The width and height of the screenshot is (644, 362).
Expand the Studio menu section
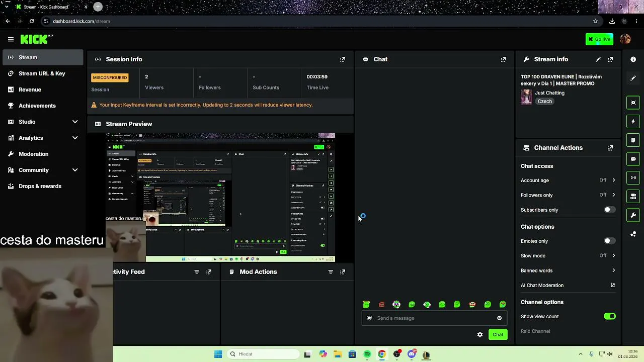tap(43, 122)
